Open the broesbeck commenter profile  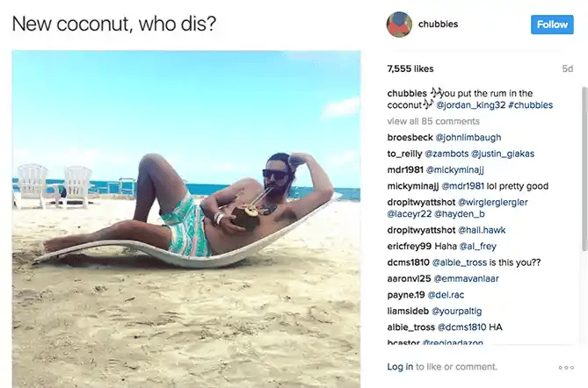410,138
